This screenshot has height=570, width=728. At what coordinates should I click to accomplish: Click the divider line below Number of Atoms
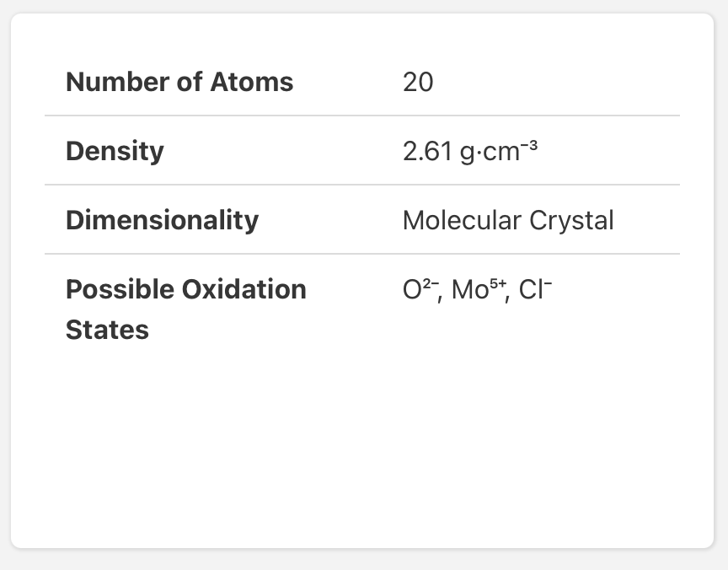[362, 116]
